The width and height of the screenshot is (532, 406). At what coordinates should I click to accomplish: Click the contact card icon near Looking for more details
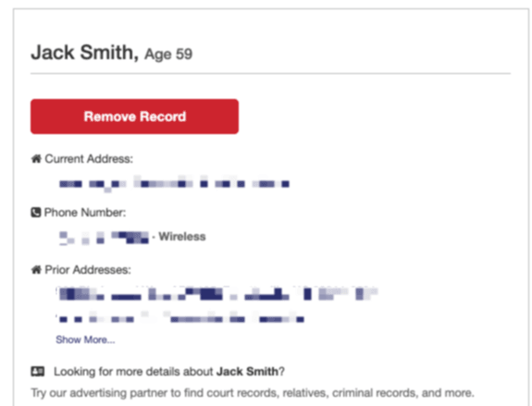pyautogui.click(x=38, y=372)
